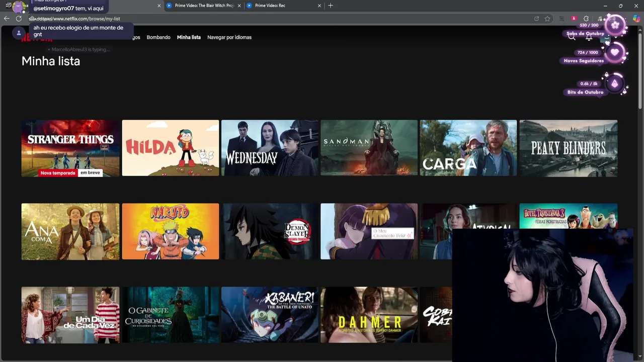The height and width of the screenshot is (362, 644).
Task: Open Naruto title card
Action: 171,231
